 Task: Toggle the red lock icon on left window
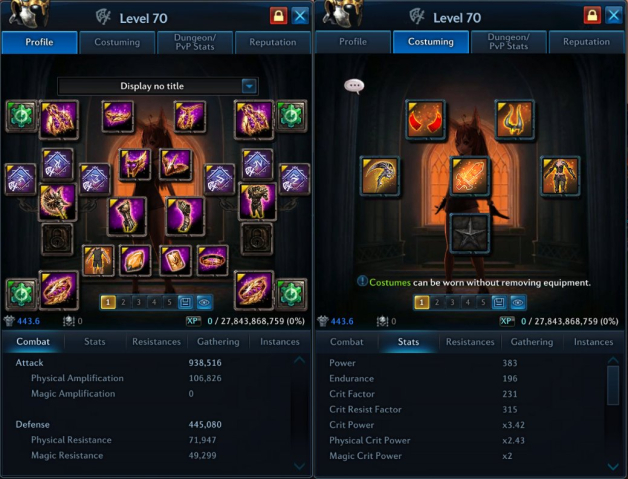278,16
